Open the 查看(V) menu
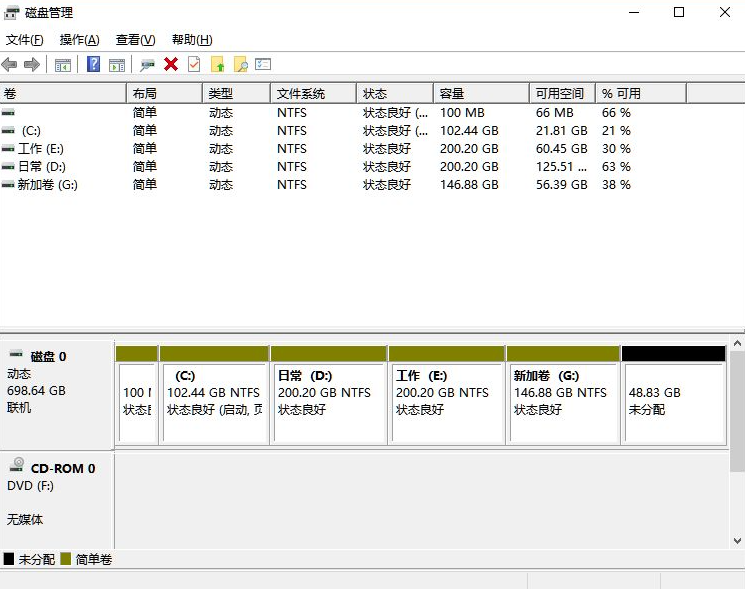Viewport: 745px width, 589px height. (x=135, y=40)
